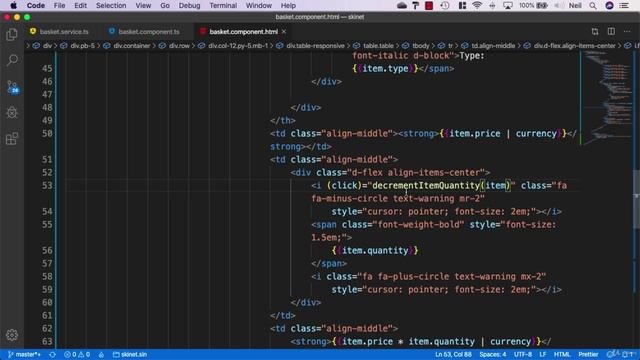Open the Code application menu
This screenshot has width=640, height=360.
(36, 5)
